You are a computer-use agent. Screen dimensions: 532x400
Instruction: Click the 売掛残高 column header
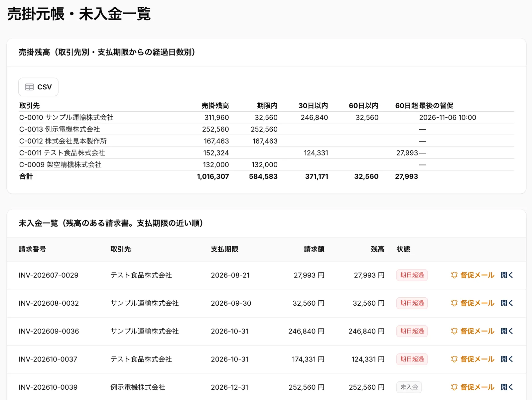[215, 106]
